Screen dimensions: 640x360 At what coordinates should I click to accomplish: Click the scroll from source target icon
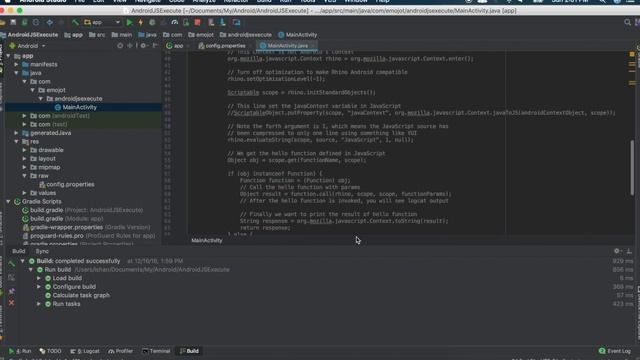(120, 46)
